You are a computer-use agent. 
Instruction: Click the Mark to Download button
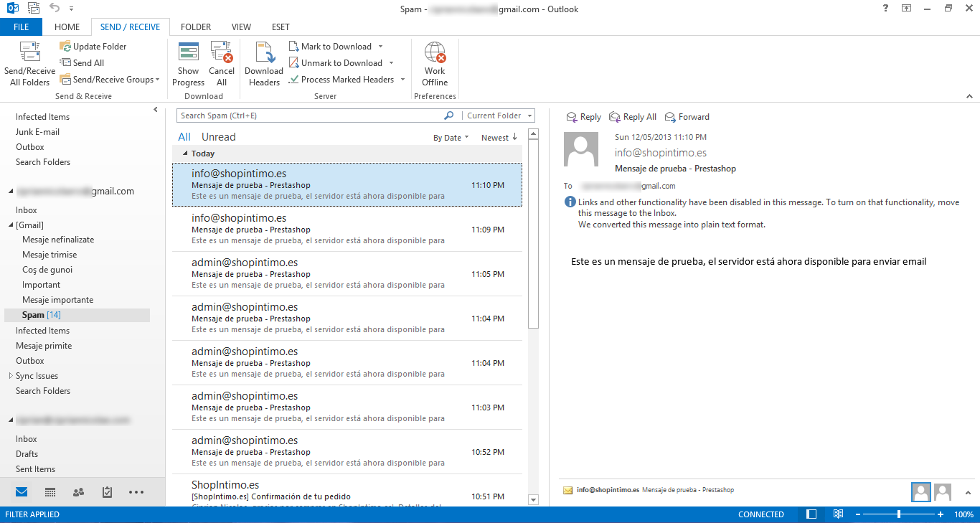click(330, 47)
